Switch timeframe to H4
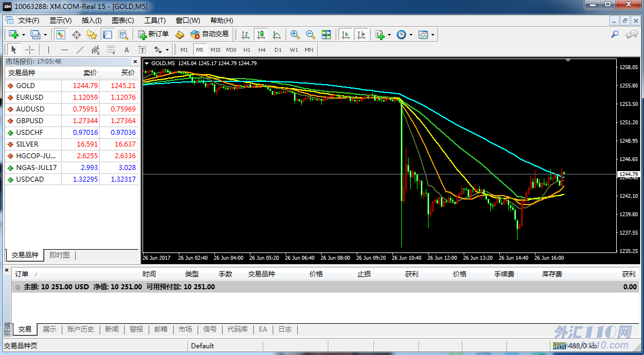The height and width of the screenshot is (355, 644). [262, 50]
